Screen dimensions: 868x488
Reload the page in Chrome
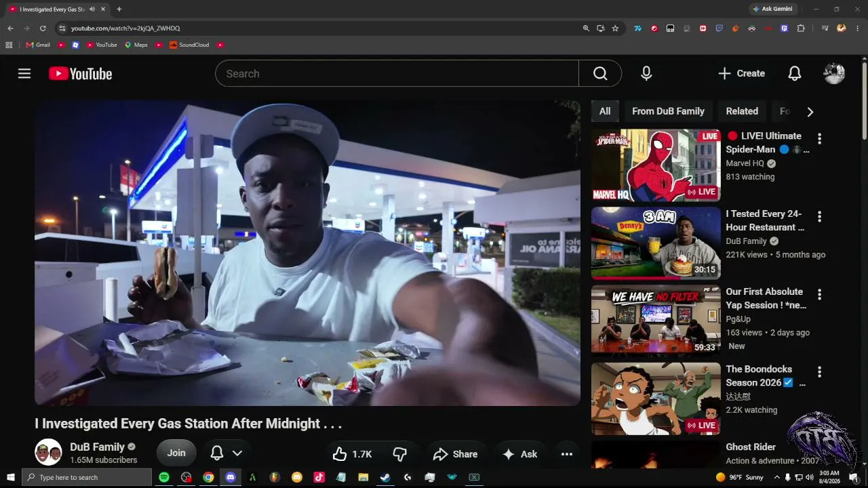click(43, 28)
